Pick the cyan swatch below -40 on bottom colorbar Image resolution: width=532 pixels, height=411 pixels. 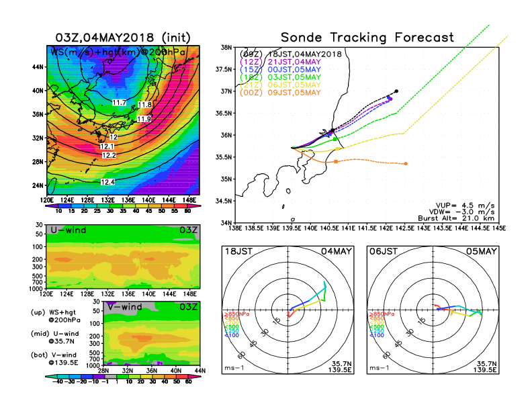coord(52,376)
